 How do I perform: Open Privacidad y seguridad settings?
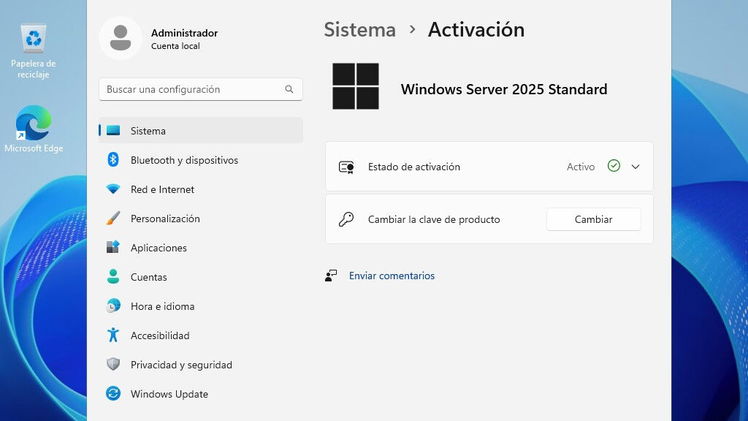pos(200,365)
